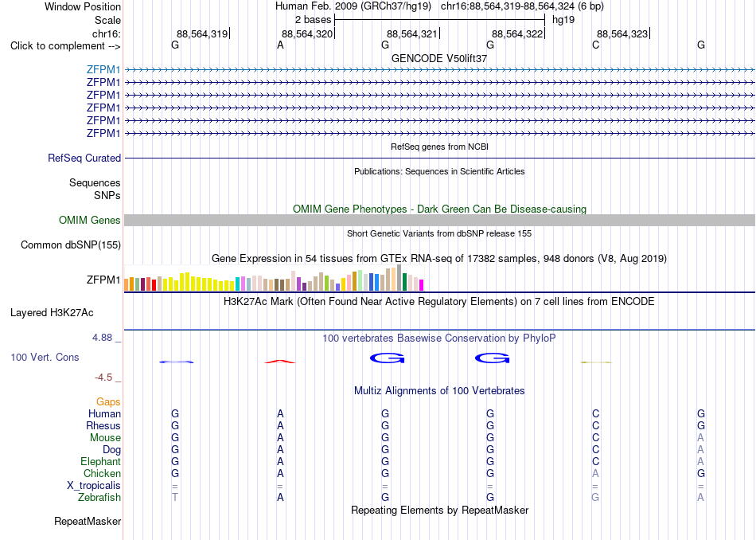This screenshot has height=540, width=756.
Task: Select the Human alignment row label
Action: pos(104,414)
